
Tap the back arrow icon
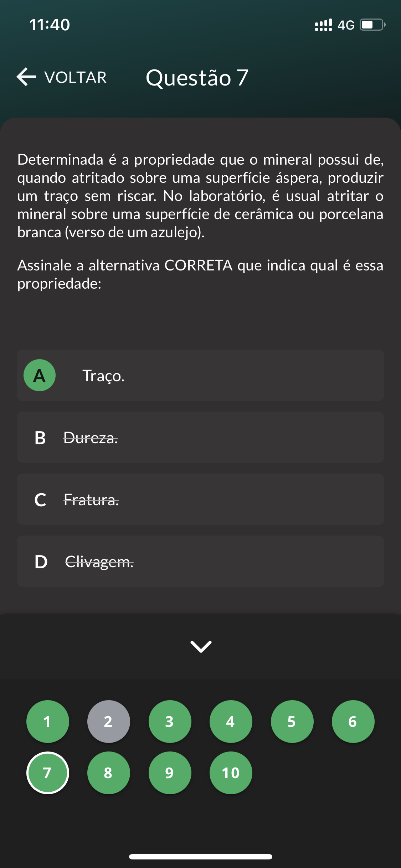(x=26, y=77)
